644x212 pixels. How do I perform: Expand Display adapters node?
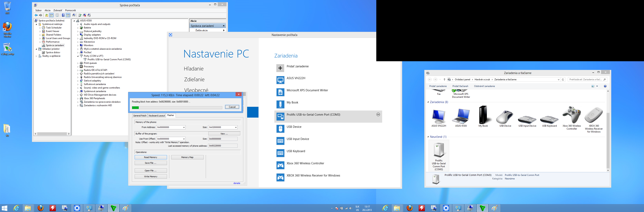tap(78, 35)
